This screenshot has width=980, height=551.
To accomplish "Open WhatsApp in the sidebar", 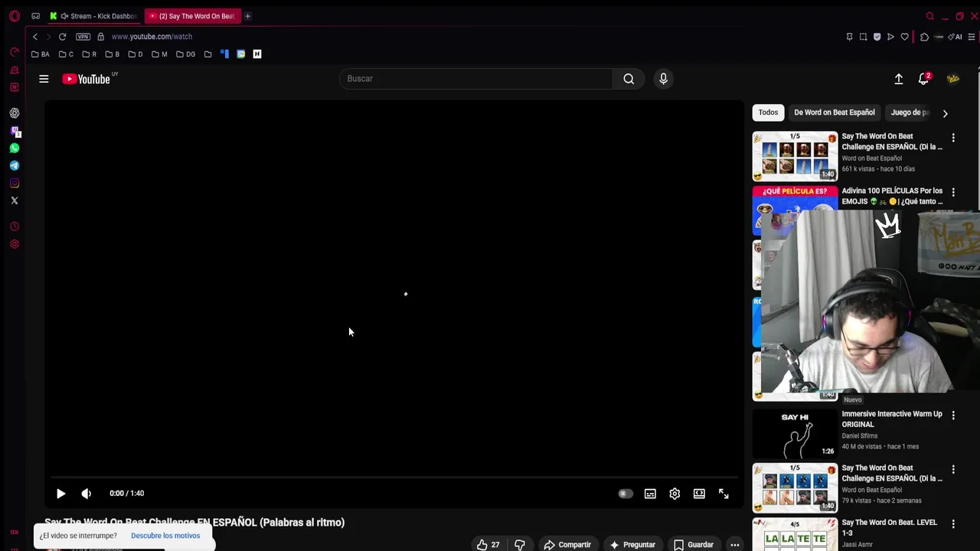I will (15, 148).
